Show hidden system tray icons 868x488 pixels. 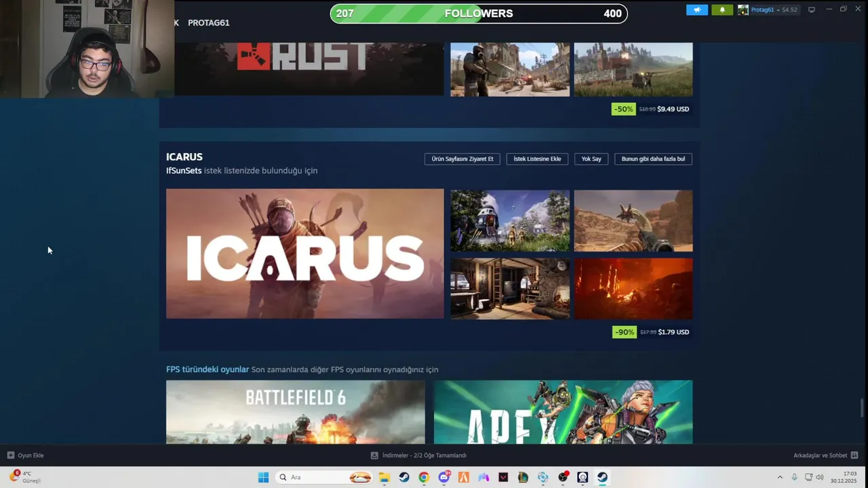(x=780, y=477)
